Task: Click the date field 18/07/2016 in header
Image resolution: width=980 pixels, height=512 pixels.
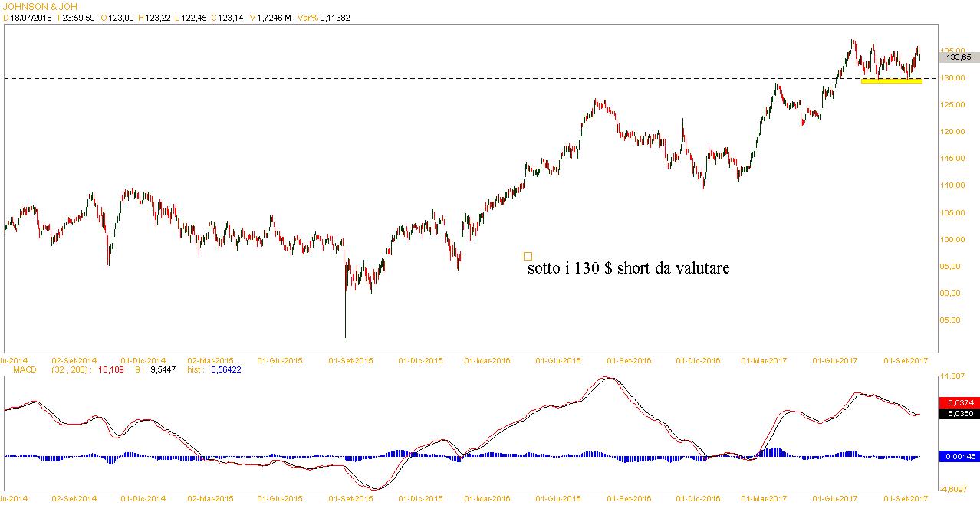Action: tap(31, 18)
